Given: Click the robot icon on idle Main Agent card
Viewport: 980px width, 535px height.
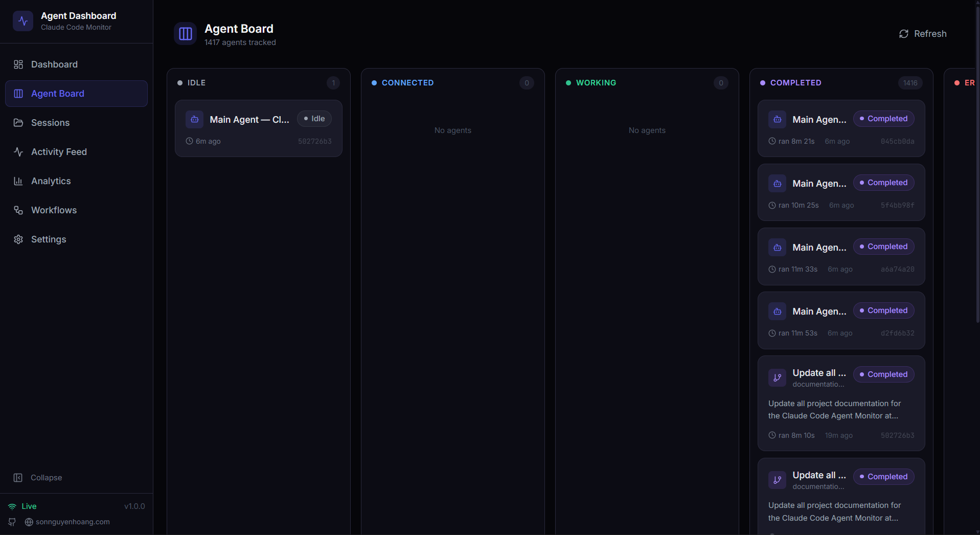Looking at the screenshot, I should [x=195, y=119].
